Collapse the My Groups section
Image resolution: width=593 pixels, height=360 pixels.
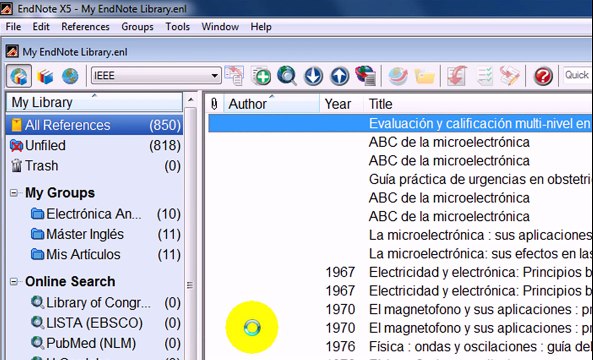(x=14, y=193)
